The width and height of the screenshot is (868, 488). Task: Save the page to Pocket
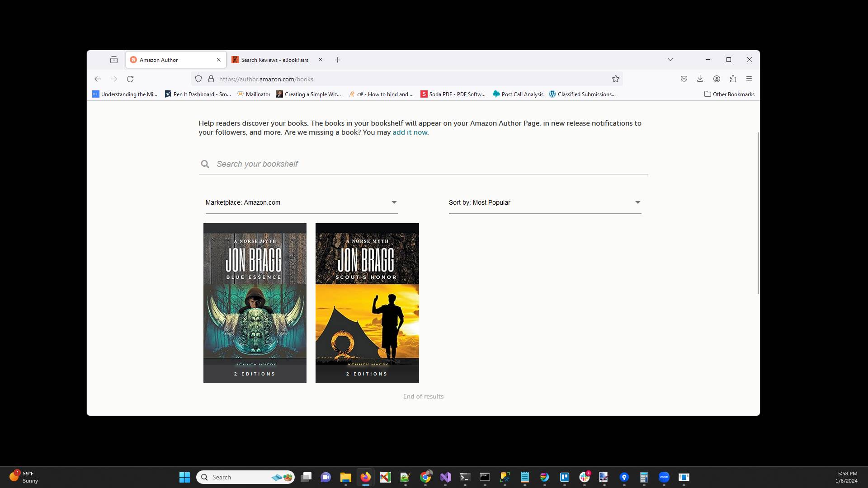point(684,79)
